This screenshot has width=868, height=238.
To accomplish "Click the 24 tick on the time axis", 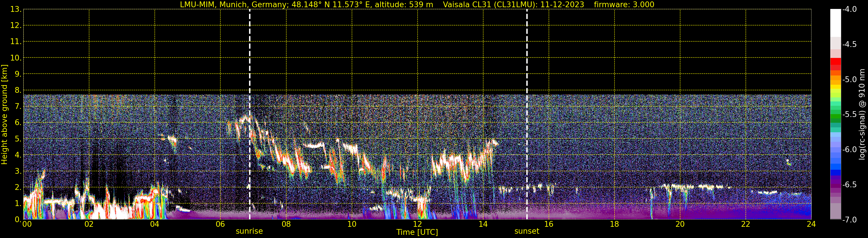I will 811,224.
